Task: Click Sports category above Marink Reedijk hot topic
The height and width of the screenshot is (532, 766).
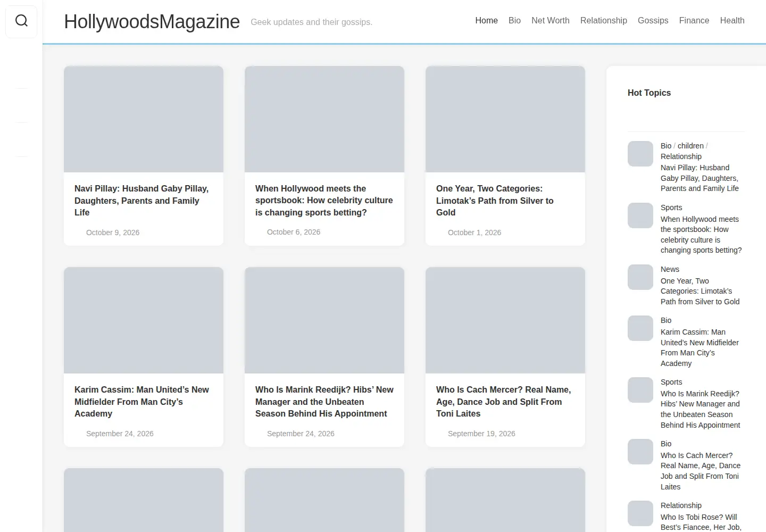Action: click(x=671, y=382)
